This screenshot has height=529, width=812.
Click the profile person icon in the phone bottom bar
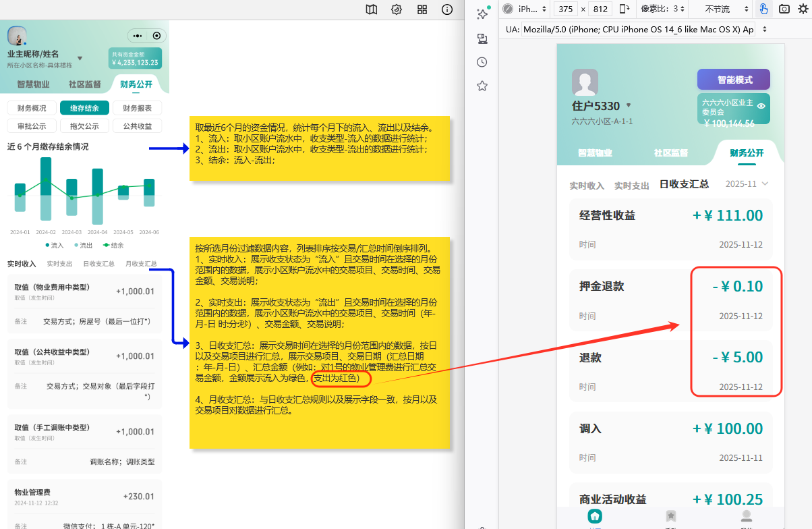point(746,516)
